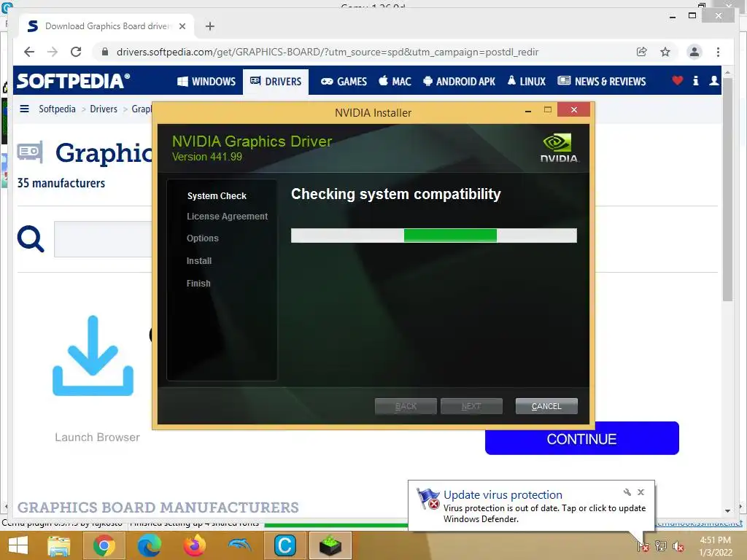Screen dimensions: 747x560
Task: Open Chrome three-dot menu
Action: (718, 52)
